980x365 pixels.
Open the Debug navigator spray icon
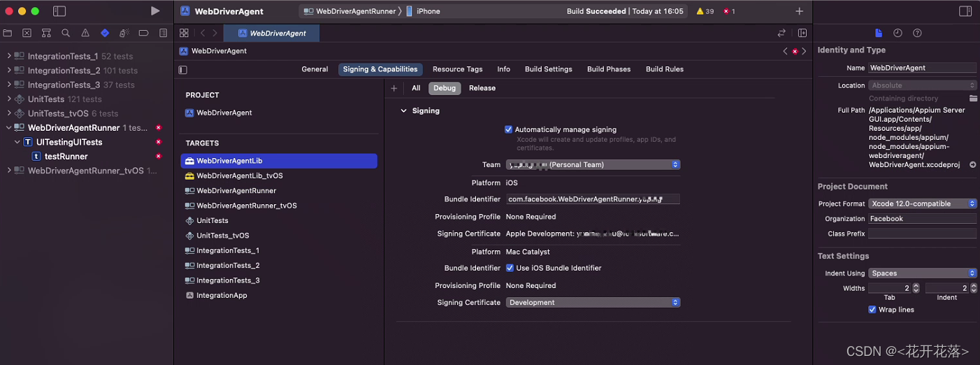(124, 33)
